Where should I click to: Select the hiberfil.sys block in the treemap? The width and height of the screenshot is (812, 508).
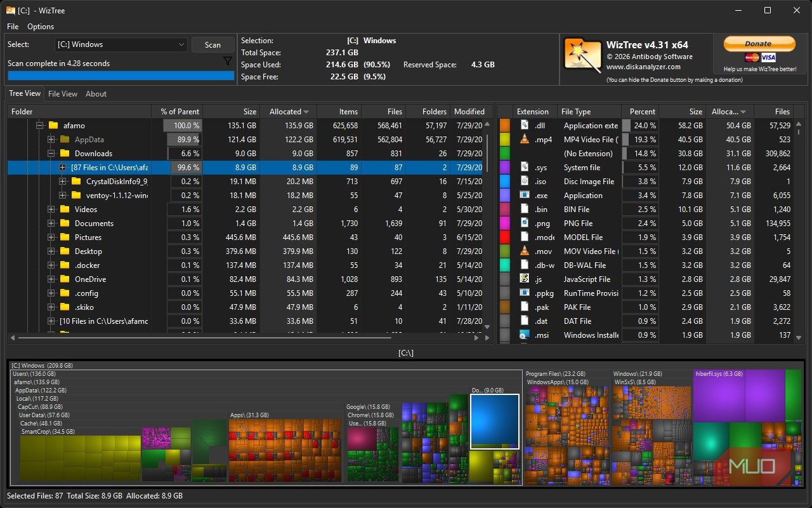click(x=738, y=397)
